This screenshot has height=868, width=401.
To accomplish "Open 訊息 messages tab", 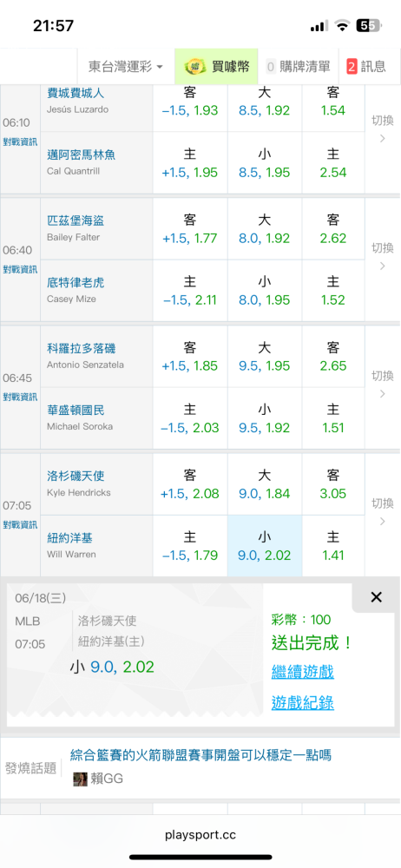I will point(366,67).
